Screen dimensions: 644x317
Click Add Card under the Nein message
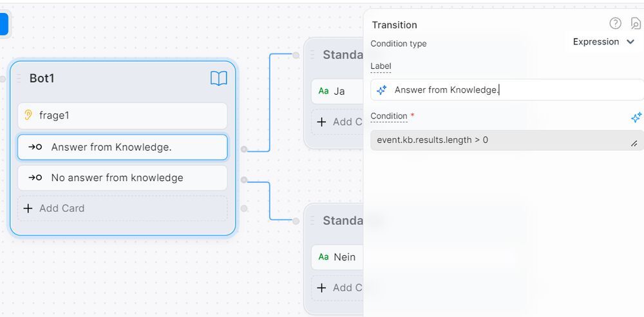pyautogui.click(x=337, y=288)
